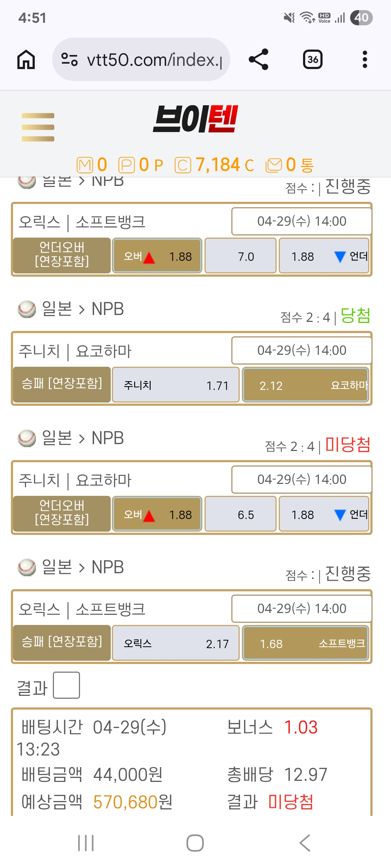Open the tab switcher showing 36 tabs
Viewport: 391px width, 868px height.
coord(312,60)
